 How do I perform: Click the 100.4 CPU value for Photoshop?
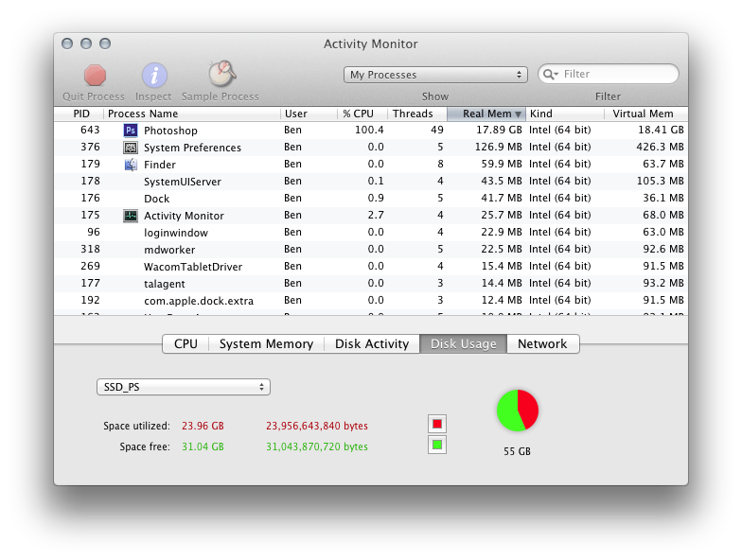(x=369, y=130)
